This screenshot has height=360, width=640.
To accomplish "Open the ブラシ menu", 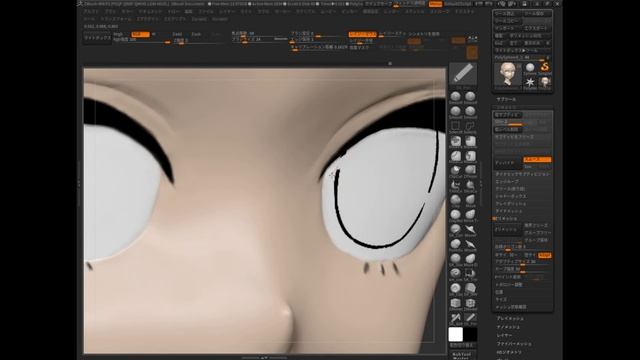I will [110, 12].
